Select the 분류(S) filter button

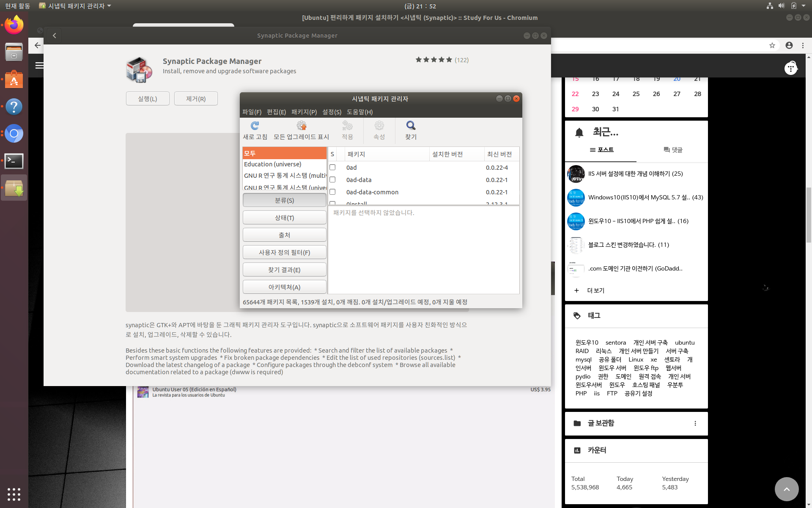tap(284, 200)
